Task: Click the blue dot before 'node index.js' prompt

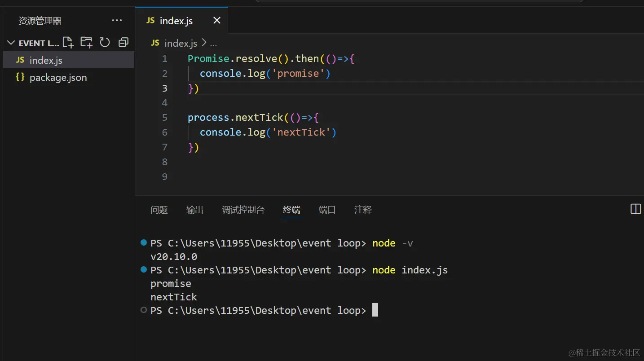Action: pyautogui.click(x=144, y=270)
